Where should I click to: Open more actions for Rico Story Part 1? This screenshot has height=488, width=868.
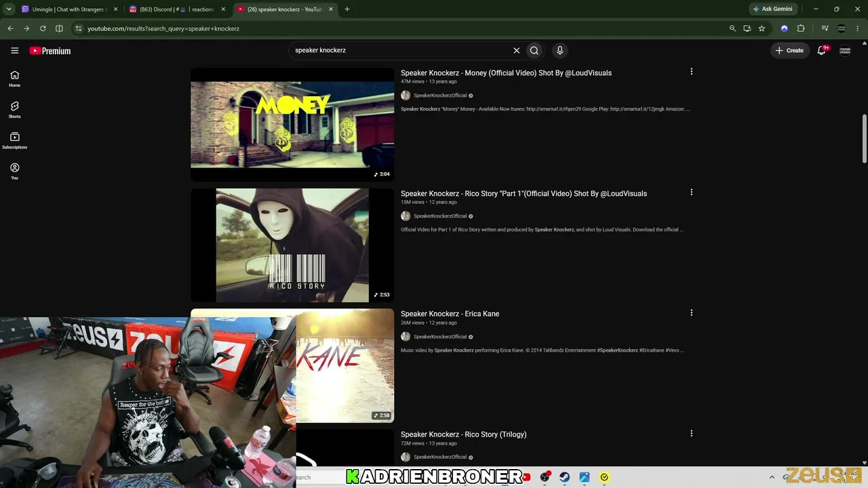691,192
